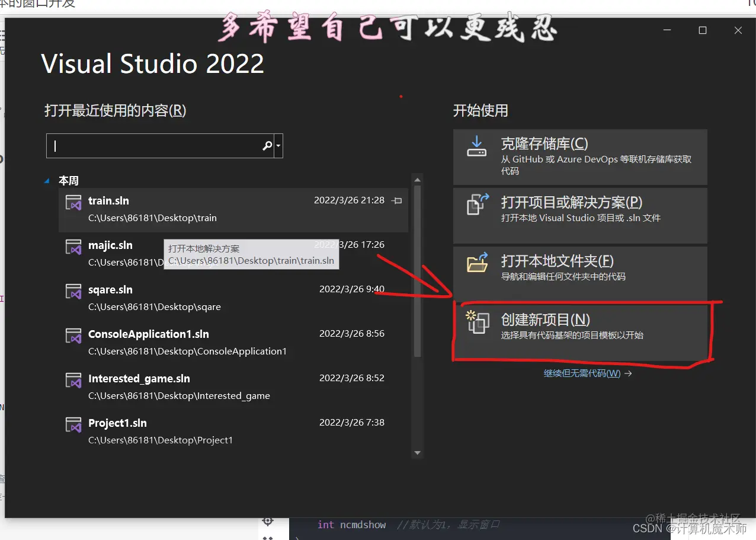The height and width of the screenshot is (540, 756).
Task: Pin train.sln to the recent list
Action: tap(396, 200)
